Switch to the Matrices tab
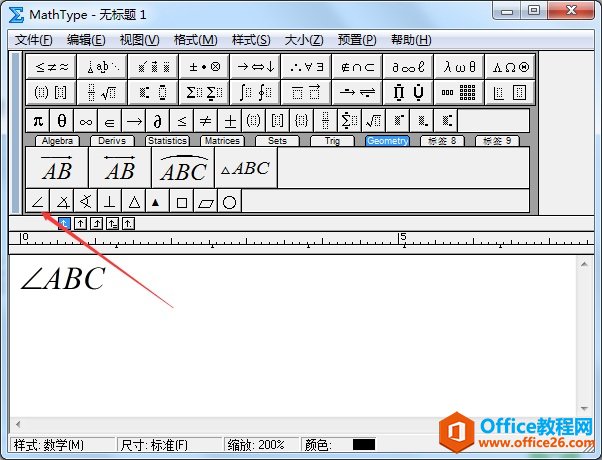The height and width of the screenshot is (460, 602). (222, 141)
